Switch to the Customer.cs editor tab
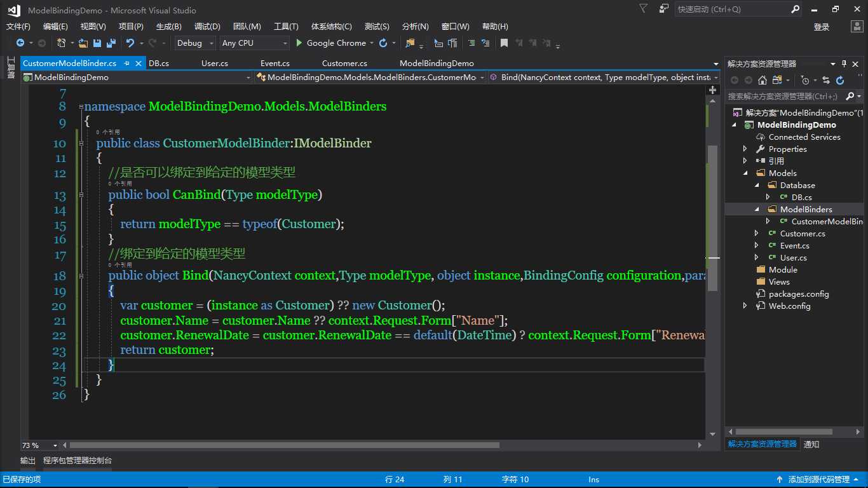The height and width of the screenshot is (488, 868). 344,64
